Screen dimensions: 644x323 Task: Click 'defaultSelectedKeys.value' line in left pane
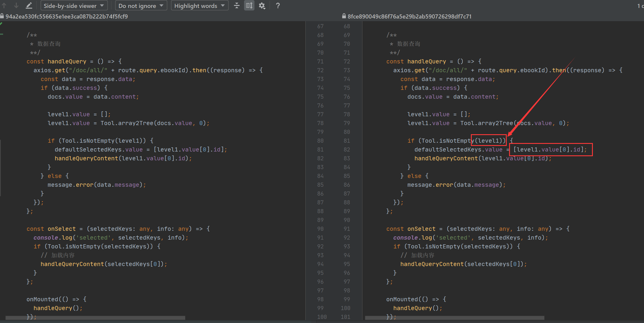point(141,149)
